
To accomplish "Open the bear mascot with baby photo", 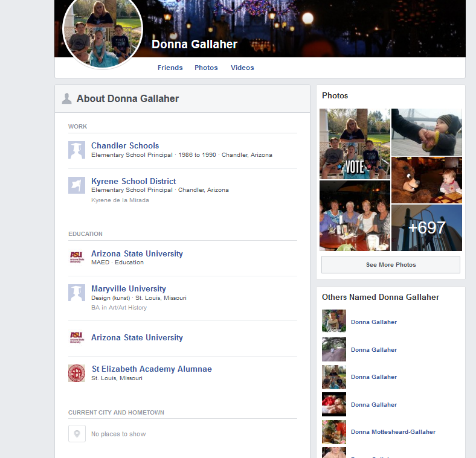I will pos(426,180).
